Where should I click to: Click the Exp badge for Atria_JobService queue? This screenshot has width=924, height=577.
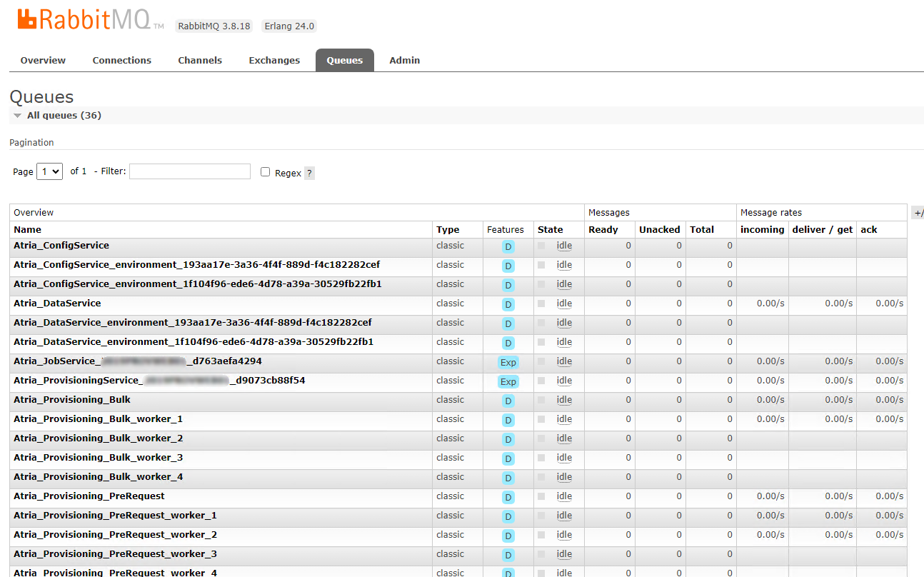(508, 363)
